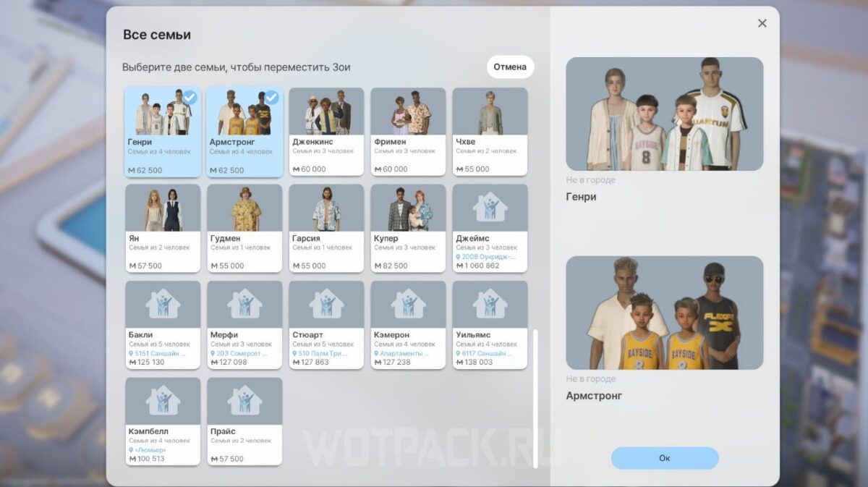Image resolution: width=868 pixels, height=487 pixels.
Task: Choose the Уильямс family house icon
Action: (490, 304)
